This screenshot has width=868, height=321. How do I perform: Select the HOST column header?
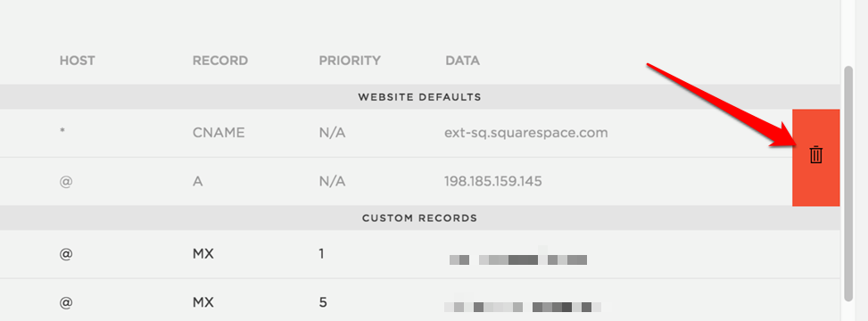click(78, 61)
